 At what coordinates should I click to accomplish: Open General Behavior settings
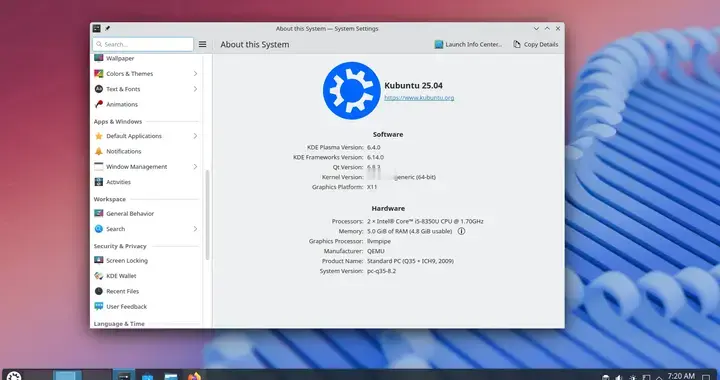point(146,213)
